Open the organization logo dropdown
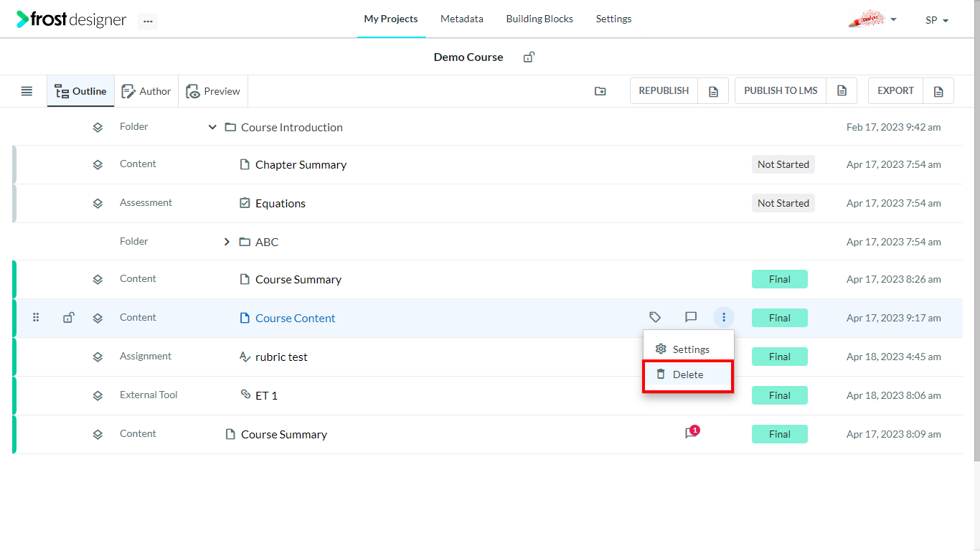 tap(872, 19)
